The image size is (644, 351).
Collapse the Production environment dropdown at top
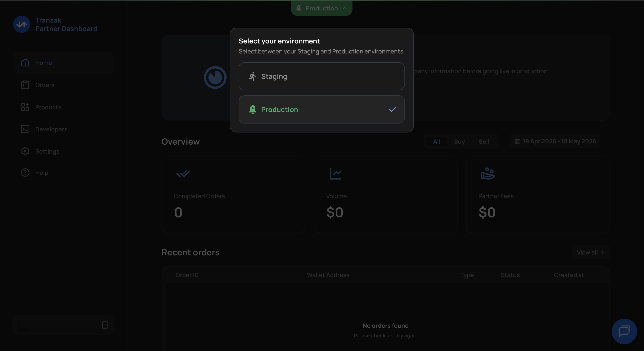click(x=322, y=8)
